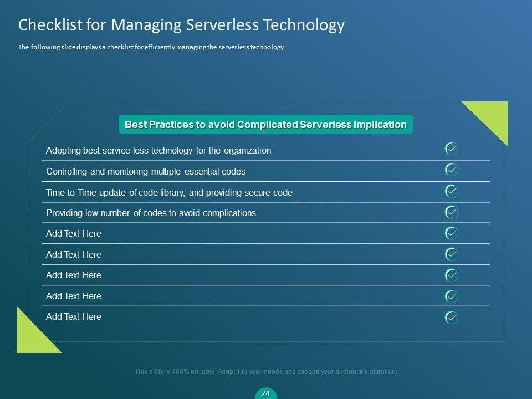Click checkmark icon in second 'Add Text Here' row
532x399 pixels.
[452, 254]
